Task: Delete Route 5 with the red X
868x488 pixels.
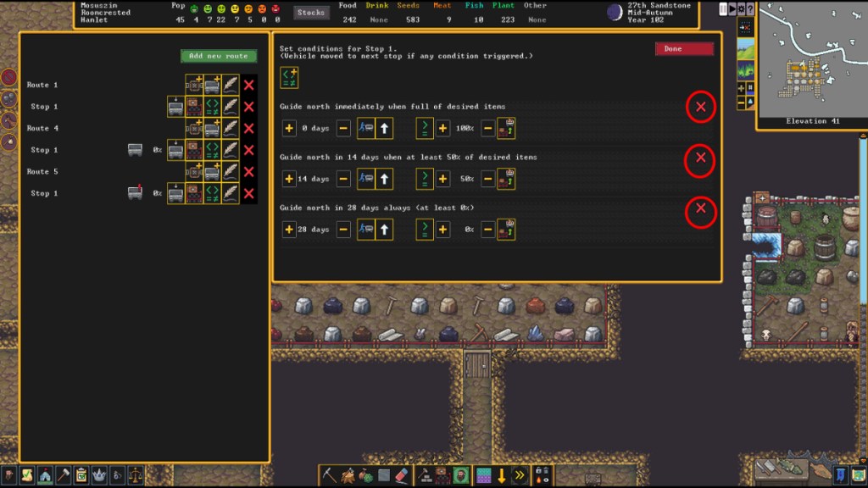Action: (x=248, y=172)
